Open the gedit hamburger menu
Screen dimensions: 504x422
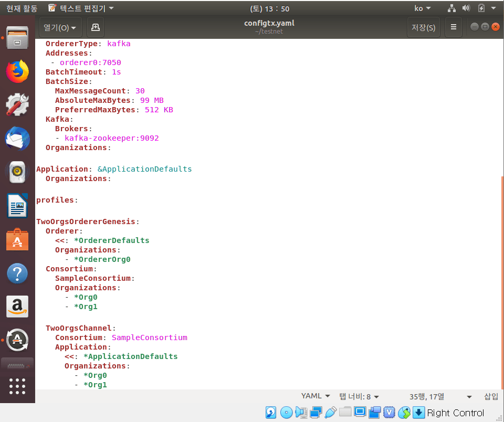pyautogui.click(x=454, y=27)
